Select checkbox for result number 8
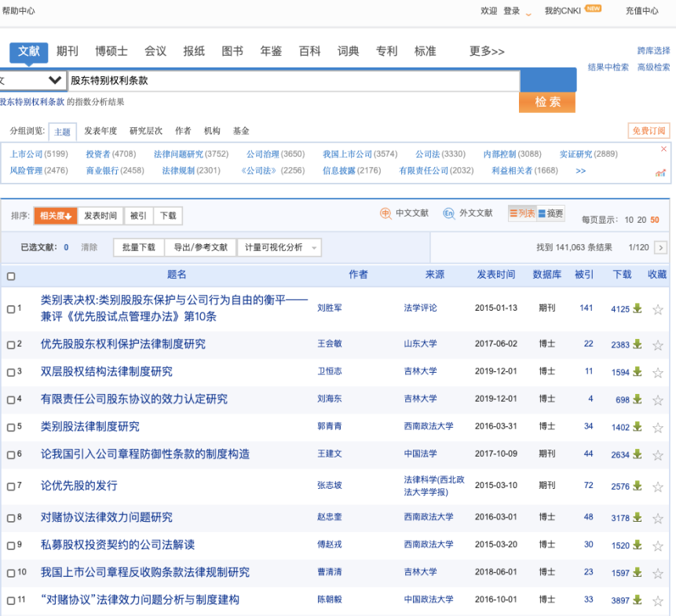The image size is (676, 616). (11, 517)
